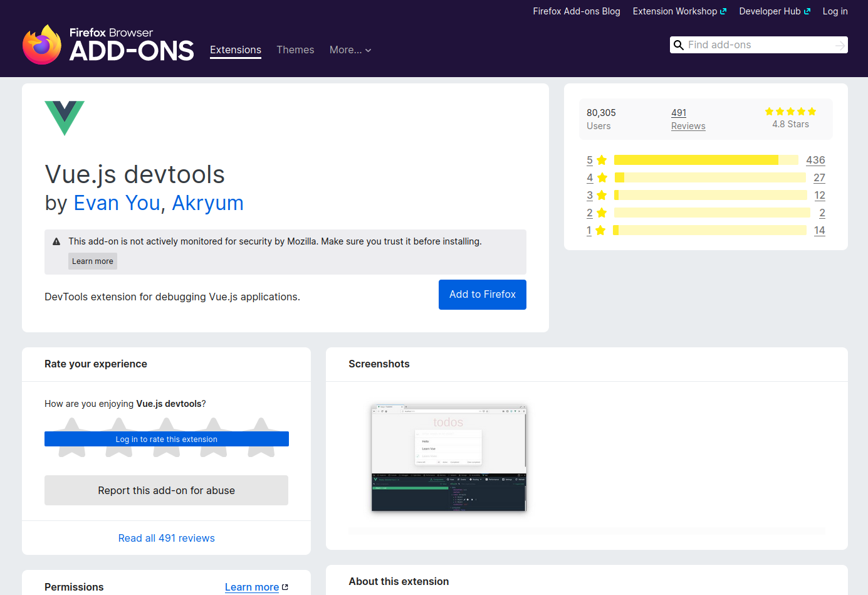Click the star icon in 2-star row
This screenshot has width=868, height=595.
click(x=602, y=213)
